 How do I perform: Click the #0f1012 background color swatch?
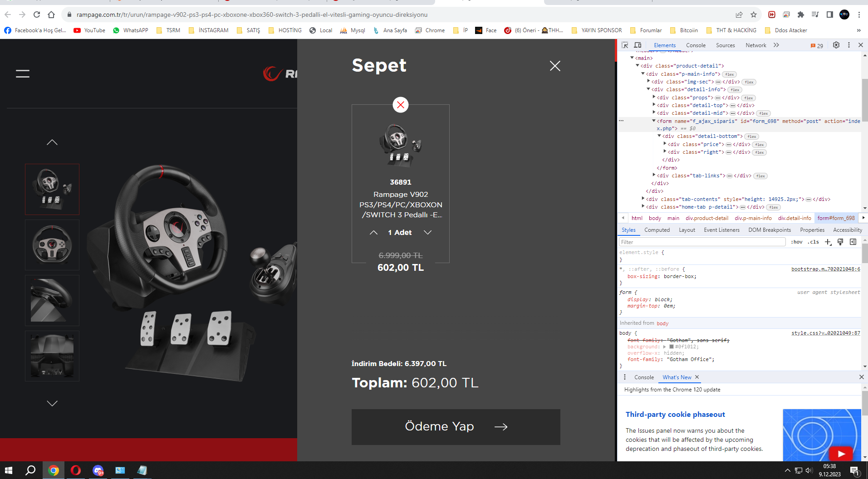[x=672, y=347]
